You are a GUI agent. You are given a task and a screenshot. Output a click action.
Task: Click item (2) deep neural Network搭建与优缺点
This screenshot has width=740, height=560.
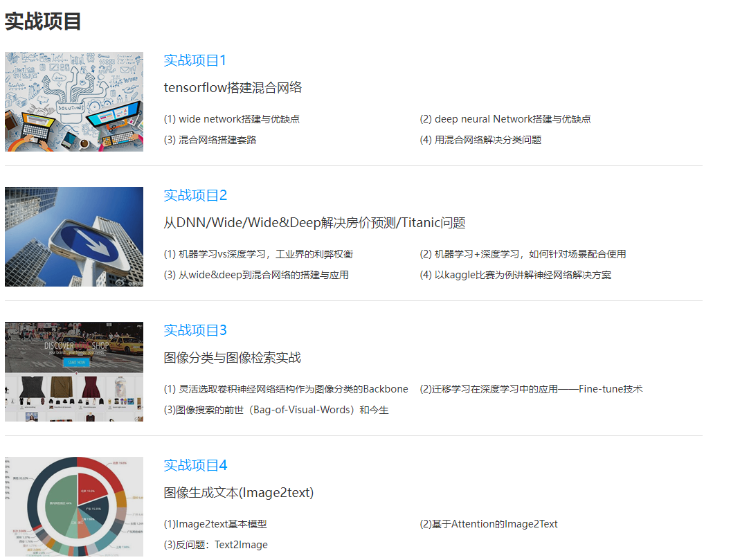tap(505, 119)
